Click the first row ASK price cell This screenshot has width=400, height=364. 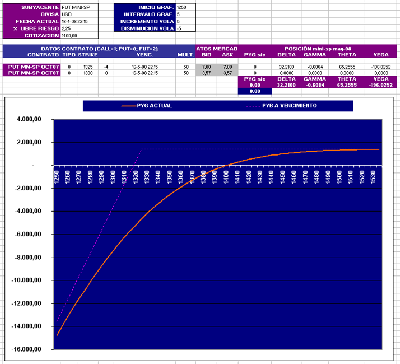pos(227,67)
